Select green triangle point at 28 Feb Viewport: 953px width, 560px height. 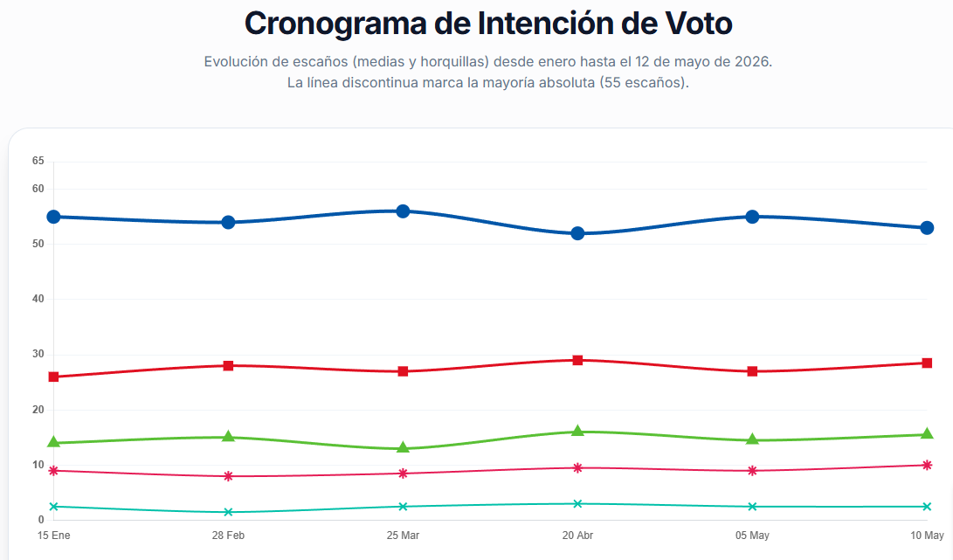tap(229, 436)
